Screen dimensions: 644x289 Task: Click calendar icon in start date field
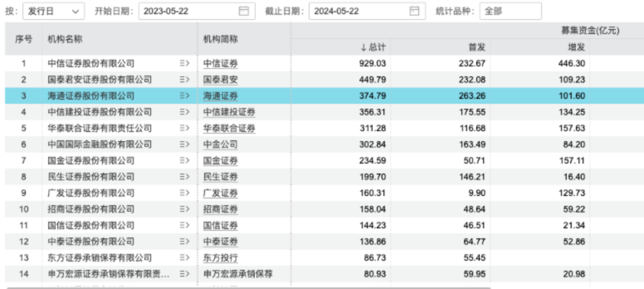tap(244, 11)
